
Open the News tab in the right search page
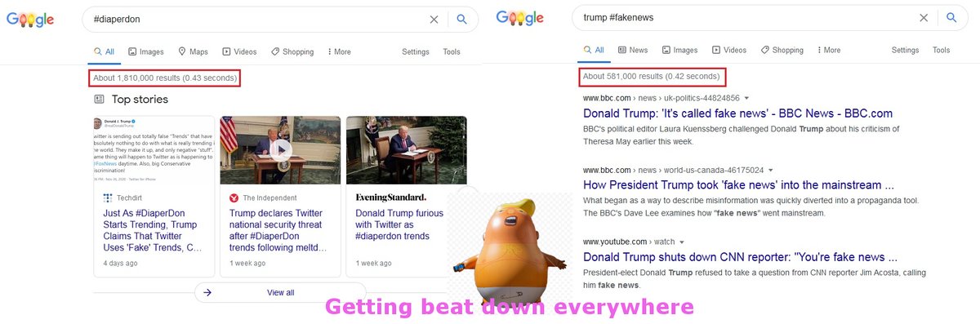coord(633,50)
